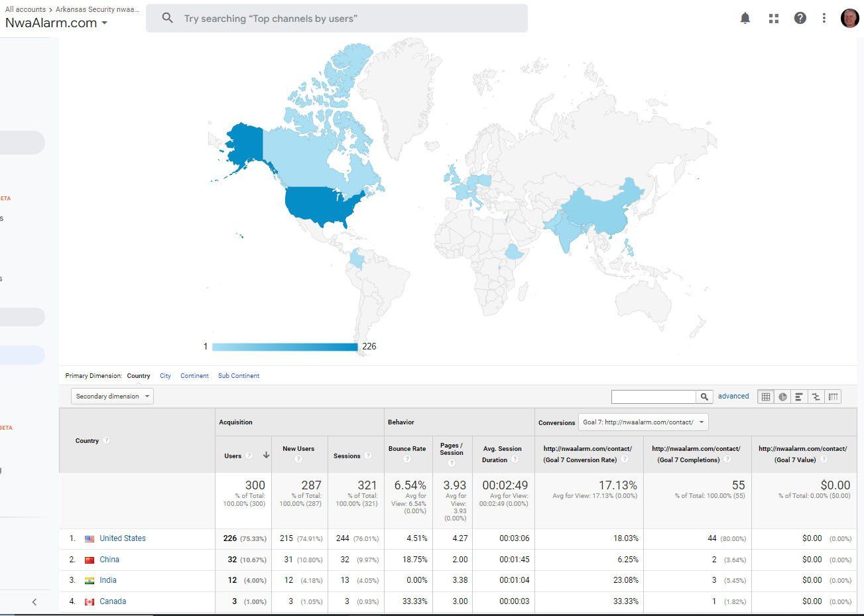Click the help icon beside Goal 7 Completions
The image size is (864, 616).
[727, 460]
